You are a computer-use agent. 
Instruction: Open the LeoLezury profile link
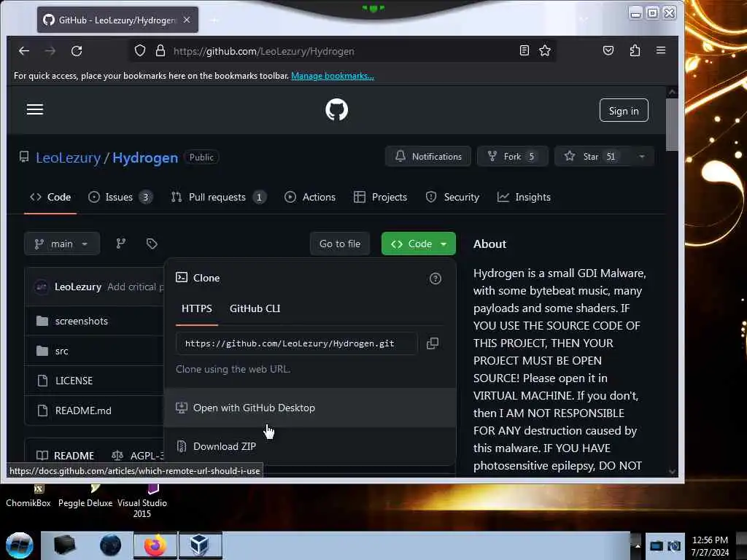coord(68,157)
